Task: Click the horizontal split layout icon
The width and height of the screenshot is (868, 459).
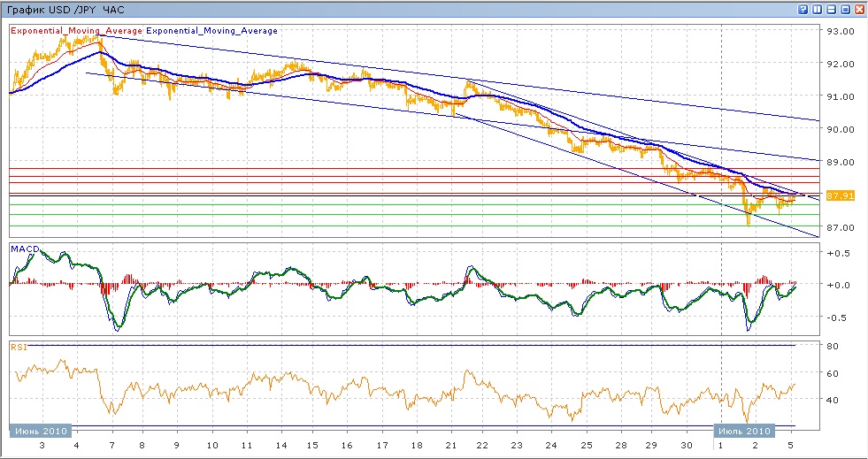Action: coord(831,10)
